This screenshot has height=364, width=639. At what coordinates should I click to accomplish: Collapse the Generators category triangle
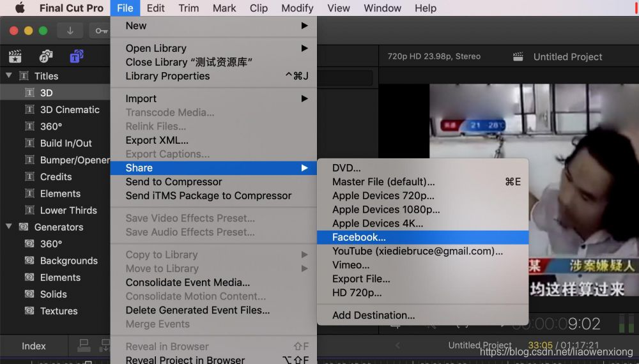tap(8, 226)
